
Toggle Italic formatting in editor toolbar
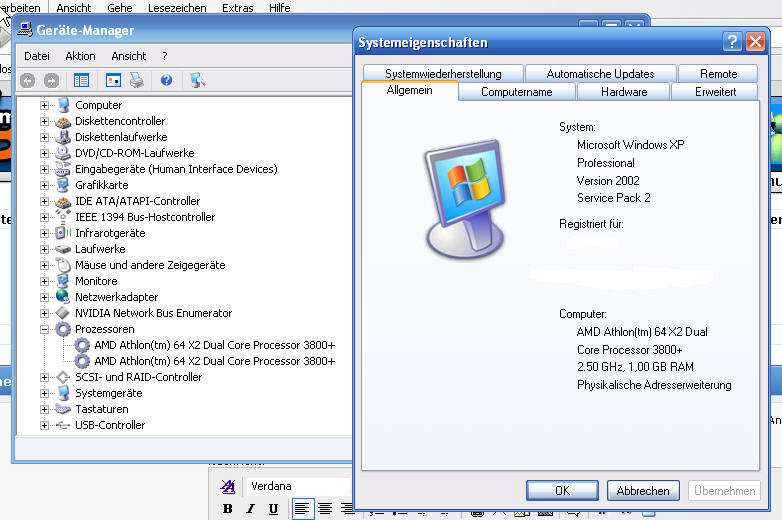(x=250, y=509)
